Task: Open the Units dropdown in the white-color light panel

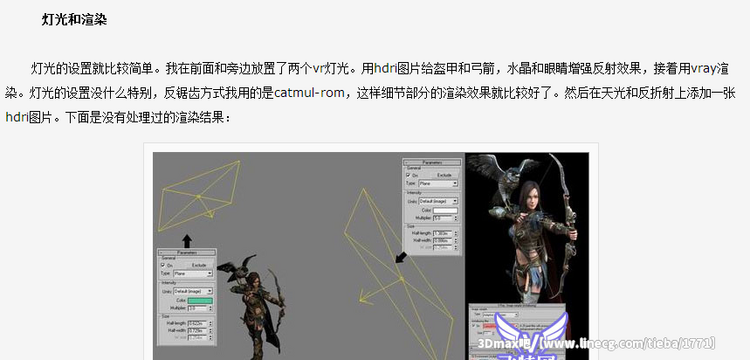Action: [438, 201]
